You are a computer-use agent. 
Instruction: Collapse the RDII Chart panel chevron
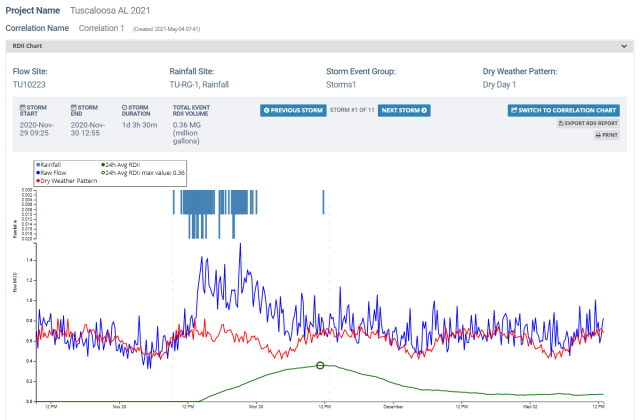point(624,46)
